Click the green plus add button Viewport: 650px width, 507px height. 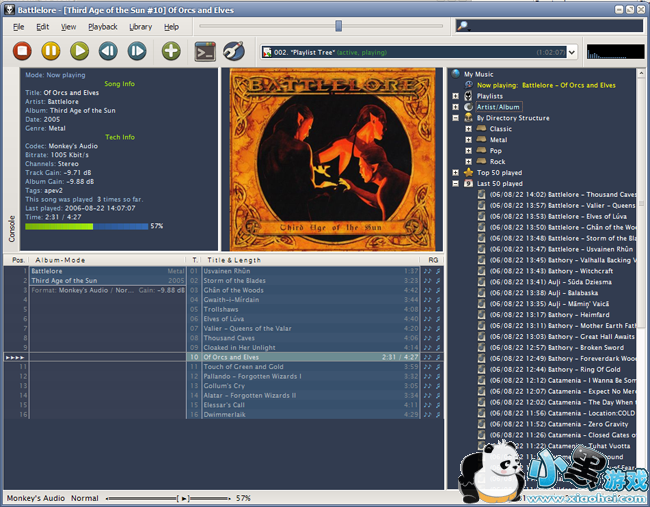click(171, 51)
